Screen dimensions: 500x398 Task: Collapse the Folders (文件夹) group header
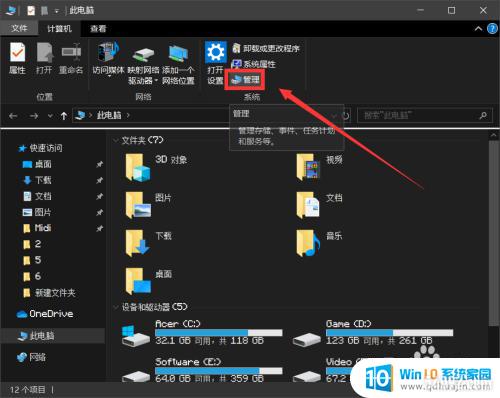[116, 140]
